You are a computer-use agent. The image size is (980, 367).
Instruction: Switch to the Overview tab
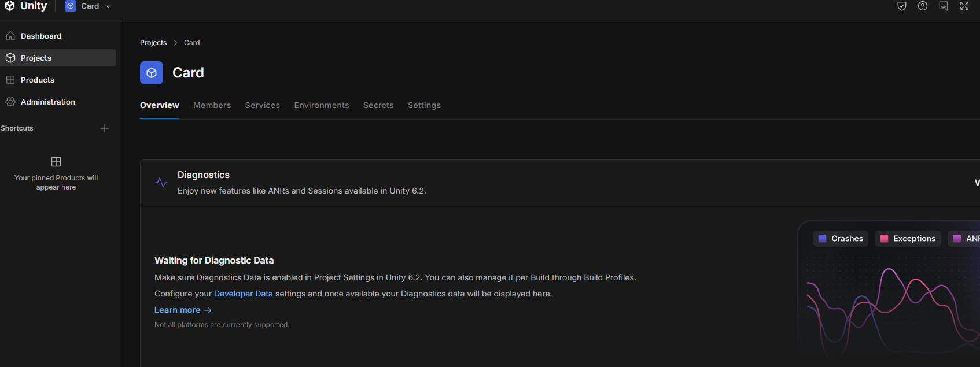tap(160, 105)
